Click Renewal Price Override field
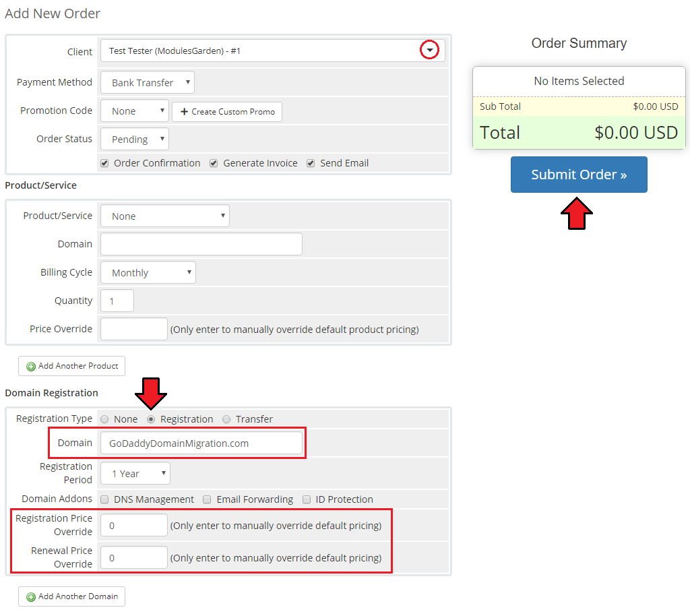 coord(134,557)
